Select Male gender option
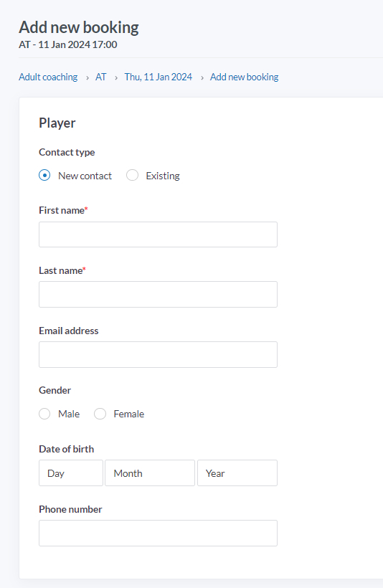 [x=44, y=414]
